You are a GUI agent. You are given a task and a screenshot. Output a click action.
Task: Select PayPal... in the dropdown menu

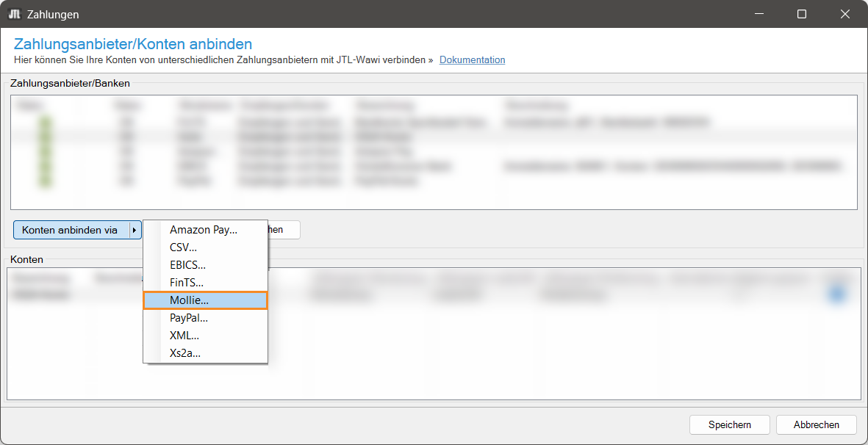click(x=189, y=318)
